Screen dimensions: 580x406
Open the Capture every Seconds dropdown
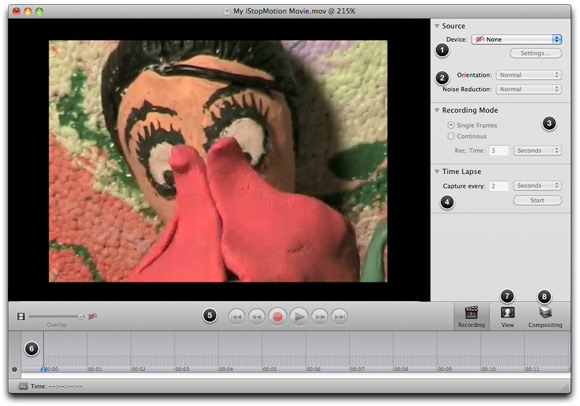(537, 186)
